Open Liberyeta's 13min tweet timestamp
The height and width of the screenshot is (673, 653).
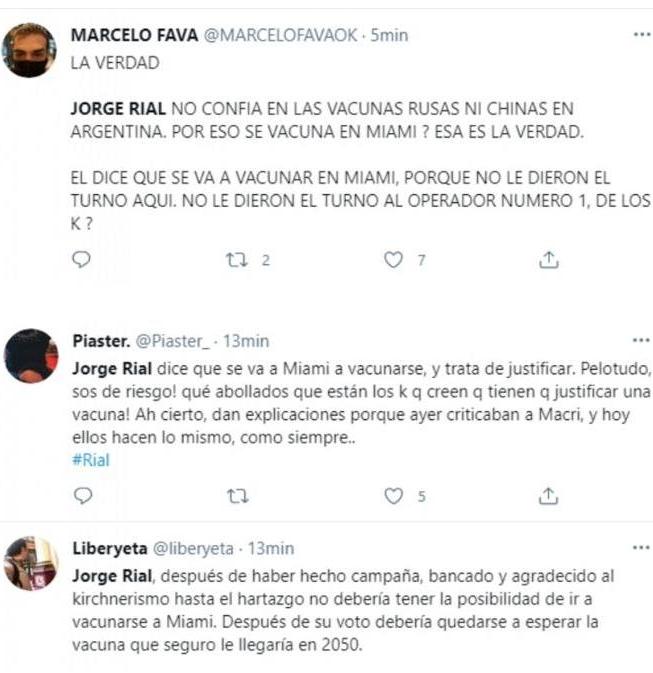point(271,549)
